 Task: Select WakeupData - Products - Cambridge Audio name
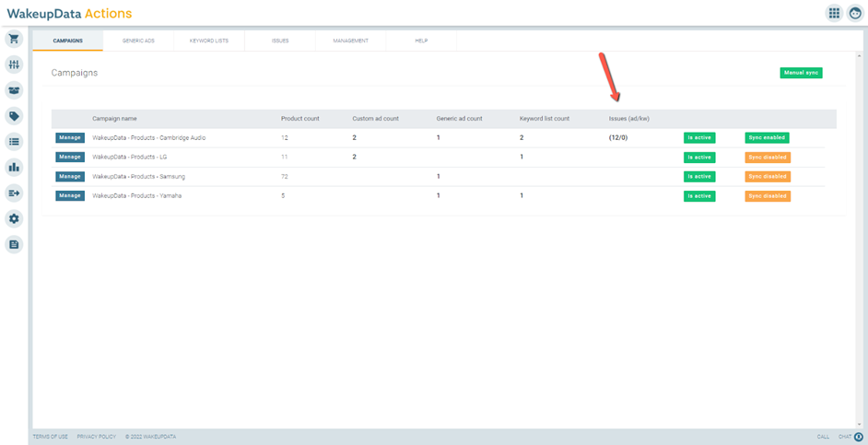(x=149, y=138)
